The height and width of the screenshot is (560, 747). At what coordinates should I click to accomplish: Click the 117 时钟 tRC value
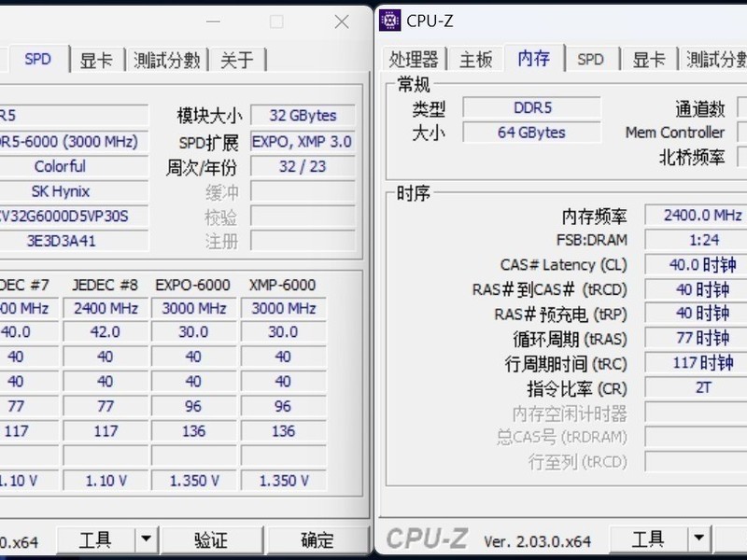coord(697,363)
